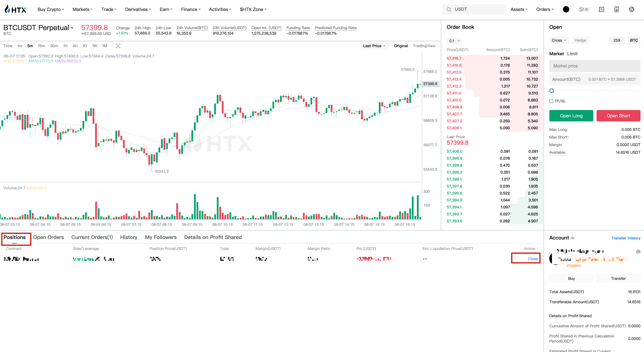Viewport: 644px width, 352px height.
Task: Open the My Followers tab
Action: pyautogui.click(x=161, y=237)
